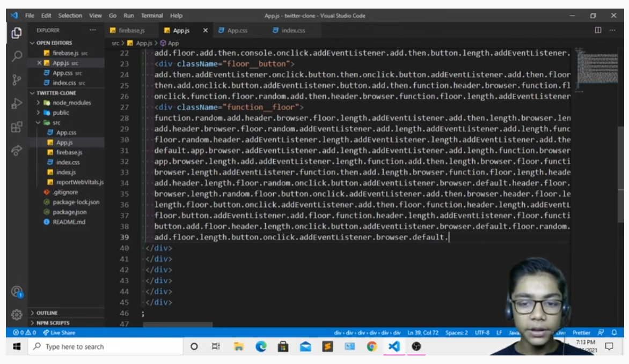Switch to the App.css editor tab
The image size is (629, 364).
tap(237, 30)
